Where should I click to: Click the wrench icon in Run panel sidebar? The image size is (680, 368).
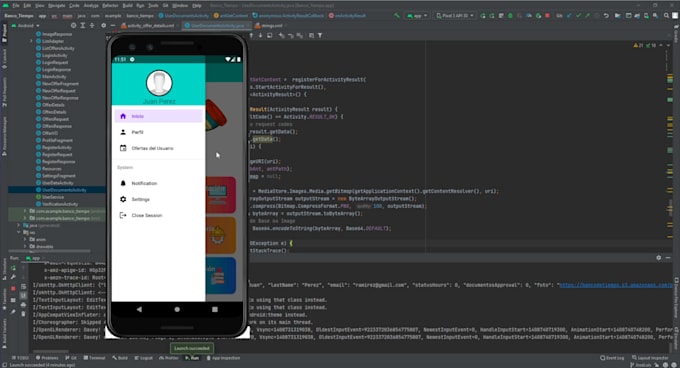coord(13,277)
